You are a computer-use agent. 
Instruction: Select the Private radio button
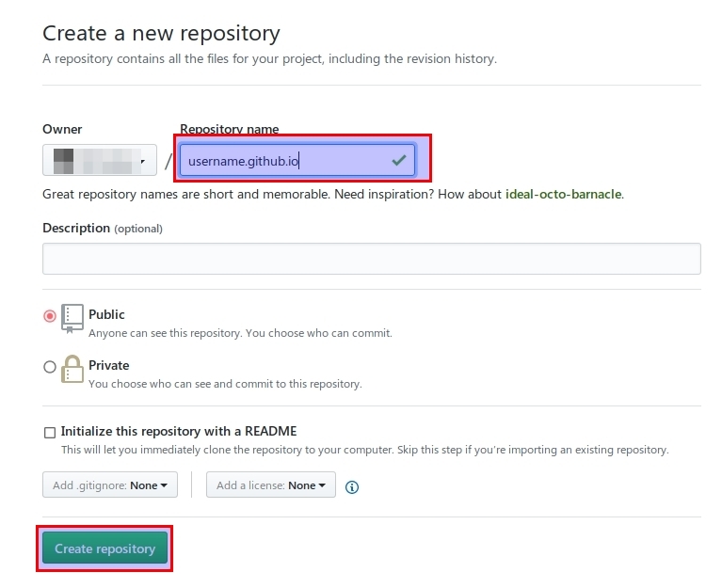[x=50, y=367]
